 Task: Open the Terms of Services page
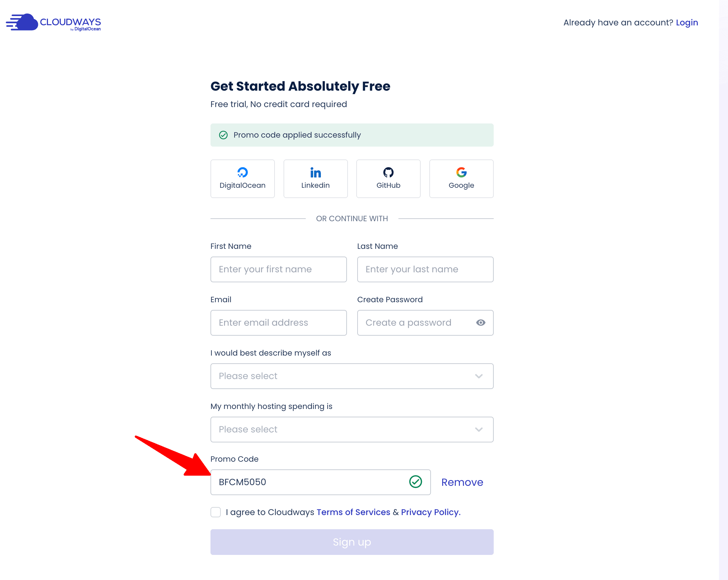[x=353, y=512]
